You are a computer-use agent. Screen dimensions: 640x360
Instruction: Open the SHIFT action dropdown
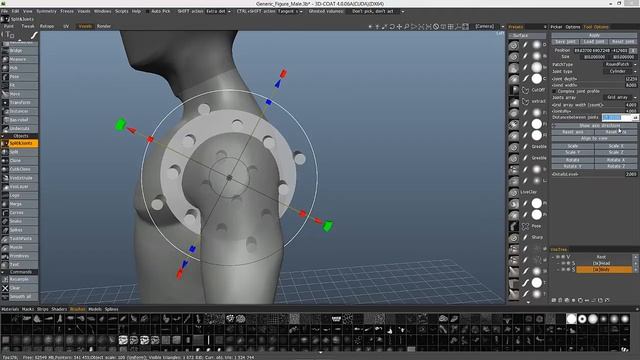[218, 11]
